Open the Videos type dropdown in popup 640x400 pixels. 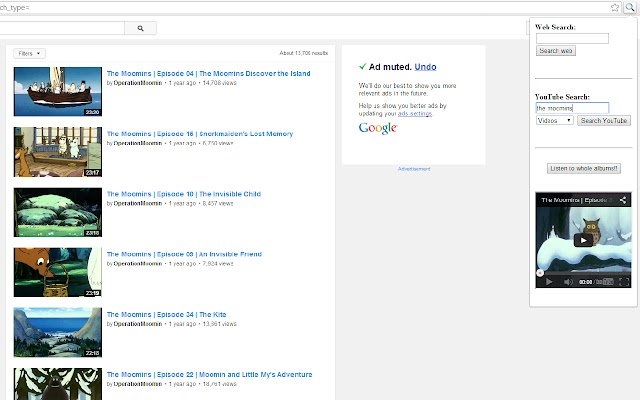pos(555,120)
